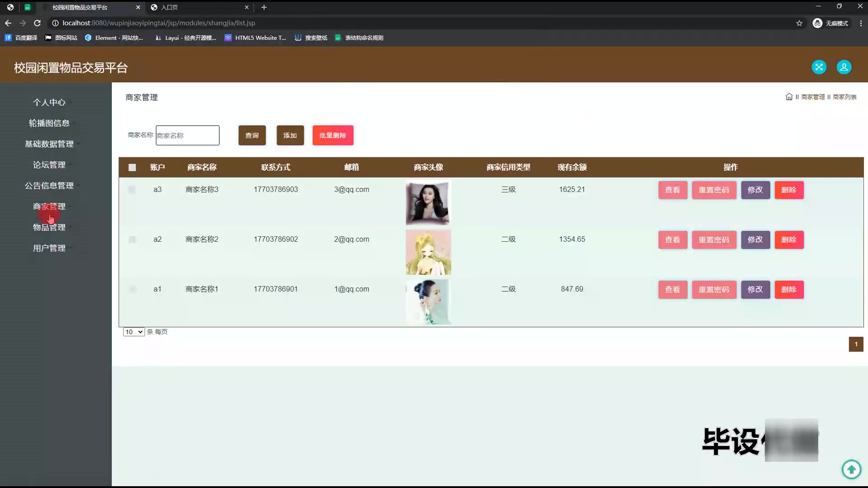Screen dimensions: 868x488
Task: Click the scroll-to-top arrow icon
Action: coord(851,469)
